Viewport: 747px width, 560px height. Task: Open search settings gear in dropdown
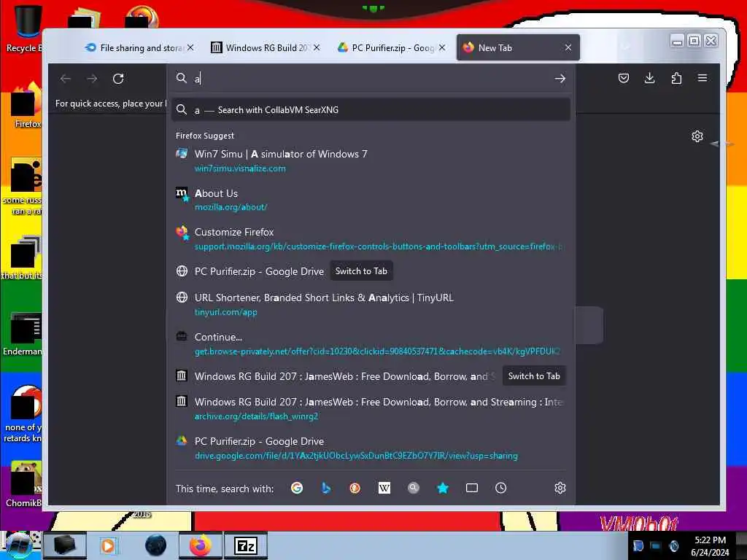[x=560, y=488]
